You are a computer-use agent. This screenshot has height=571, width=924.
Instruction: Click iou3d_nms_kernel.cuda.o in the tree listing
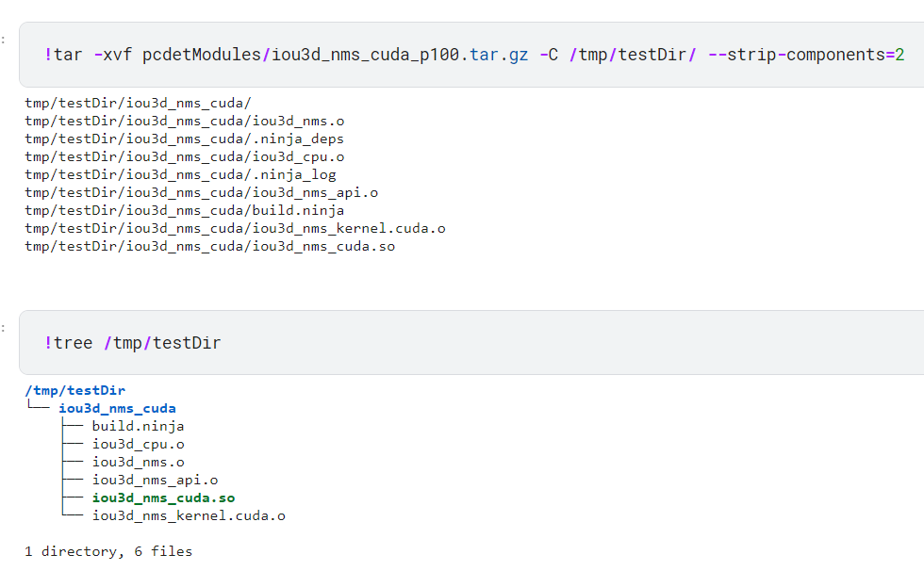click(x=189, y=515)
